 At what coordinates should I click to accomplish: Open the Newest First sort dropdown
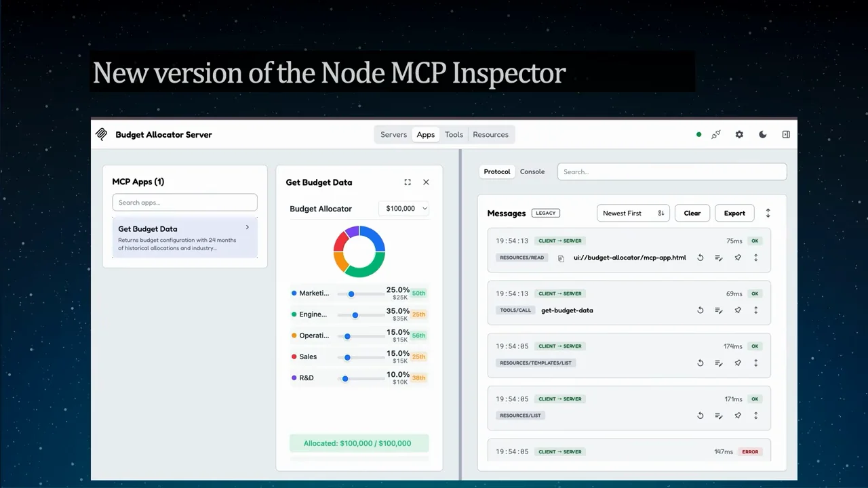633,213
